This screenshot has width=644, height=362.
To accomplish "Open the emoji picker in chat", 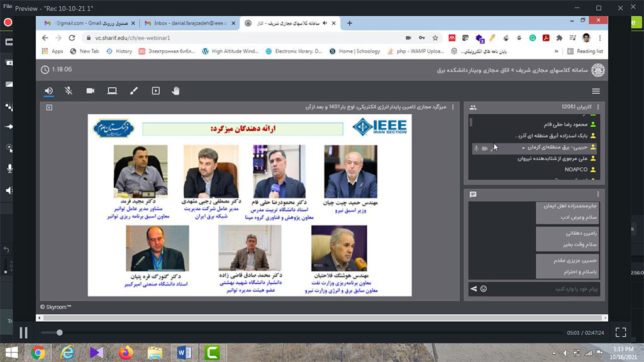I will tap(484, 288).
